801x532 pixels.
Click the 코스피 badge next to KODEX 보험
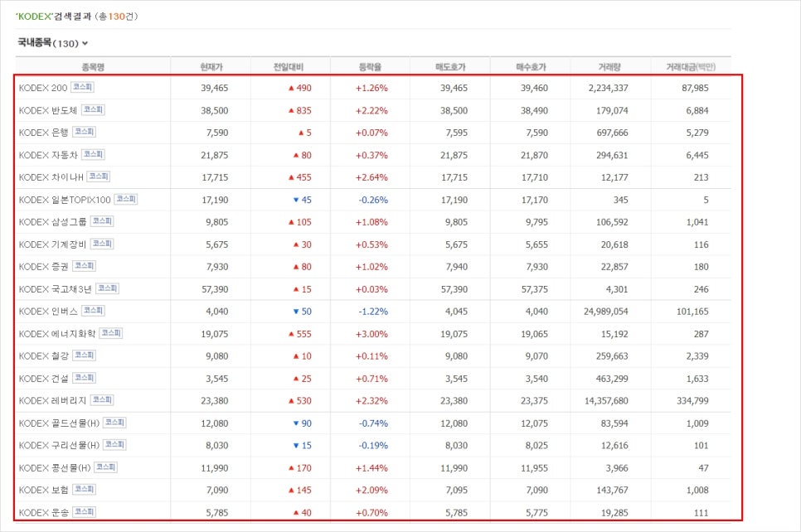(x=85, y=489)
